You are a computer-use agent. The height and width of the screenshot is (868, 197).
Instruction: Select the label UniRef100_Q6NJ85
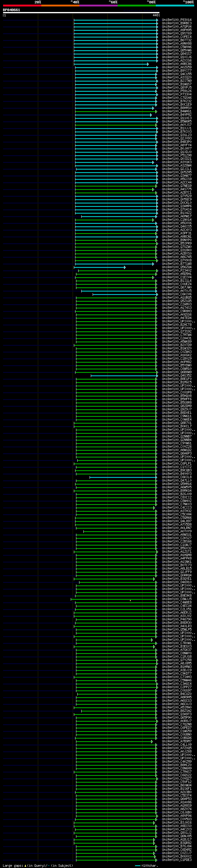coord(177,836)
